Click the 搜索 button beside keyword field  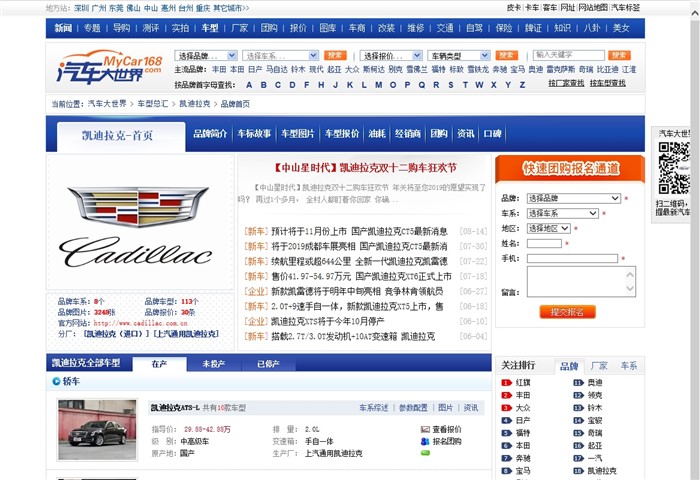619,55
